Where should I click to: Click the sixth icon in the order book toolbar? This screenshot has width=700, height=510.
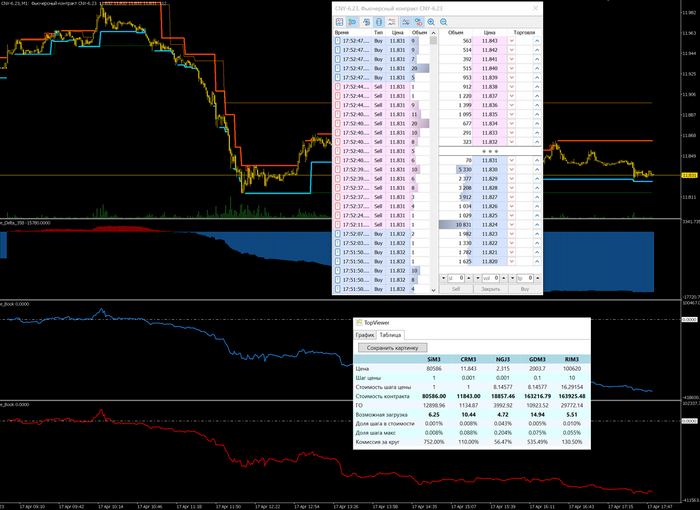tap(406, 22)
